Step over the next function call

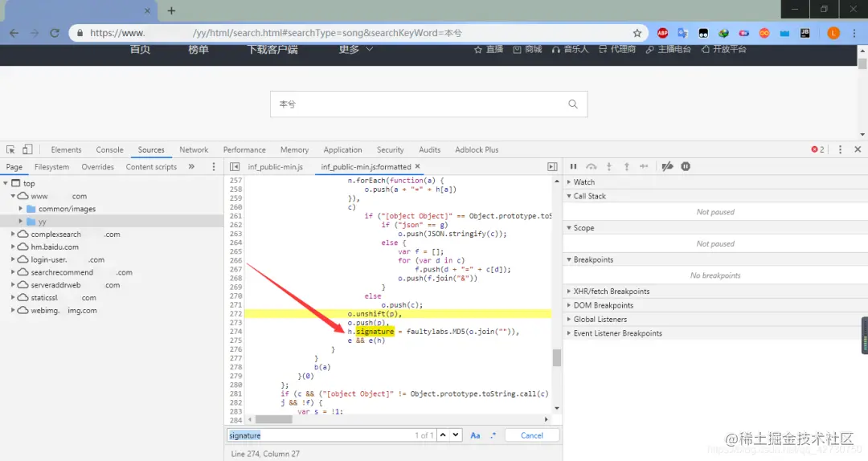pyautogui.click(x=592, y=166)
